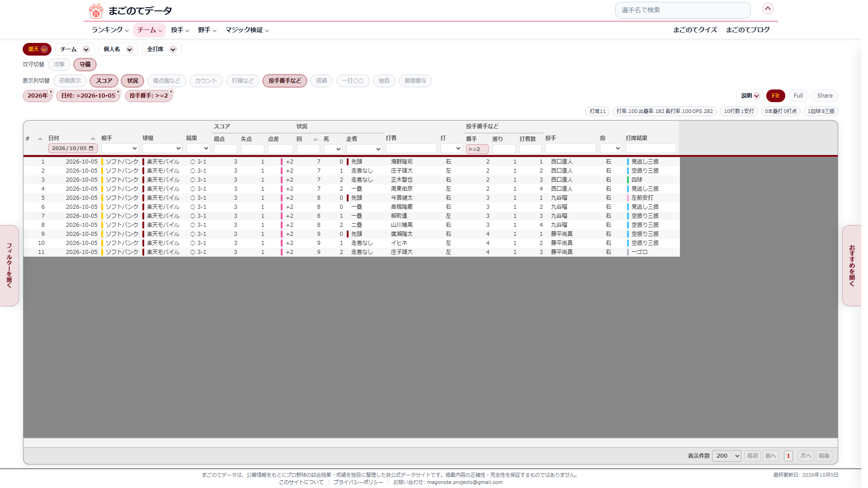The image size is (868, 488).
Task: Sort ascending by # column arrow
Action: click(x=40, y=139)
